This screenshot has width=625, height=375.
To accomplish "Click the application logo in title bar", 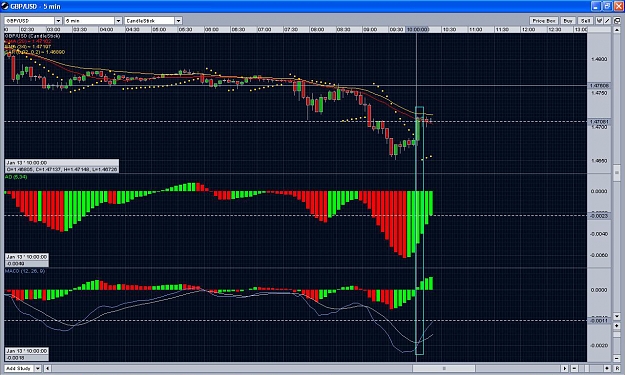I will coord(5,6).
